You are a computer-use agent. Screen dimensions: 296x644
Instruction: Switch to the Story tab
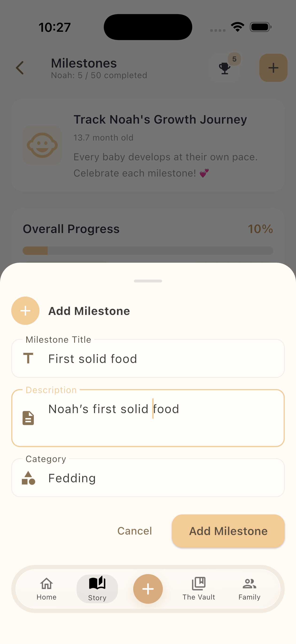click(x=97, y=589)
